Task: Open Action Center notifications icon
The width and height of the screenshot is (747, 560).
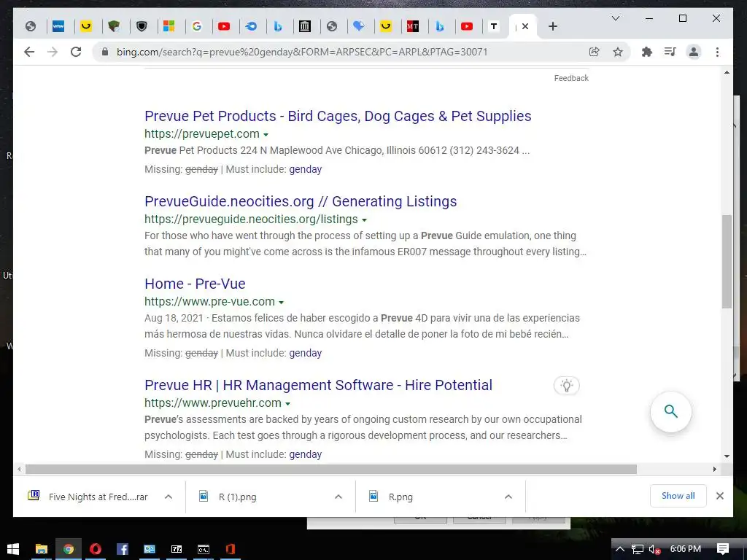Action: tap(723, 549)
